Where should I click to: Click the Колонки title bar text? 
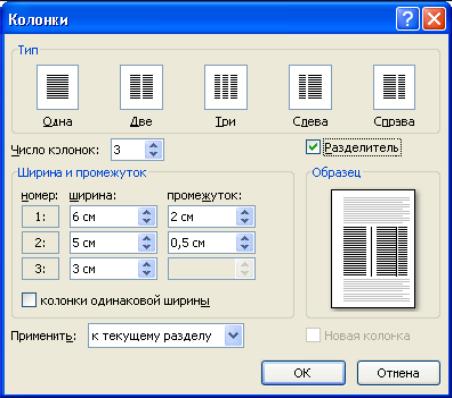pyautogui.click(x=38, y=20)
